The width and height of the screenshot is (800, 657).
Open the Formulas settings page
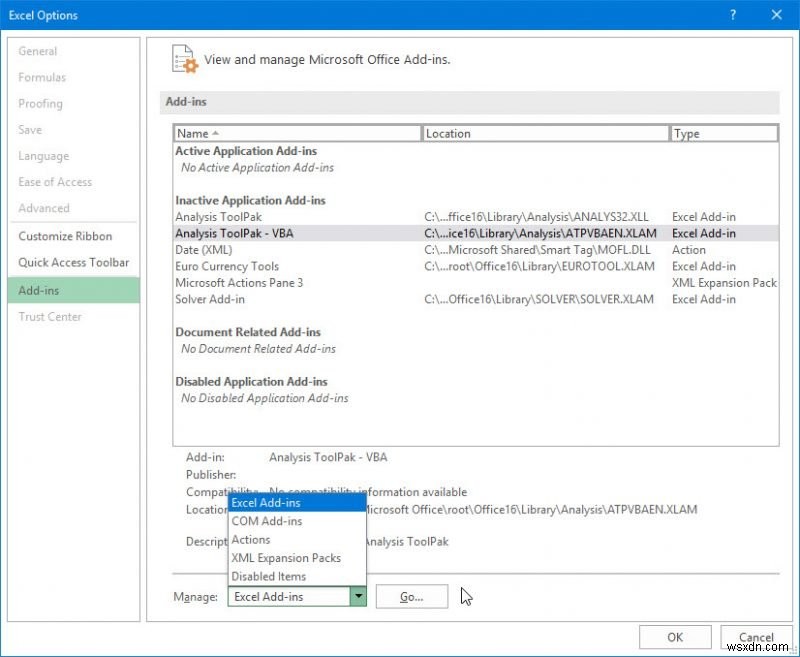tap(42, 77)
